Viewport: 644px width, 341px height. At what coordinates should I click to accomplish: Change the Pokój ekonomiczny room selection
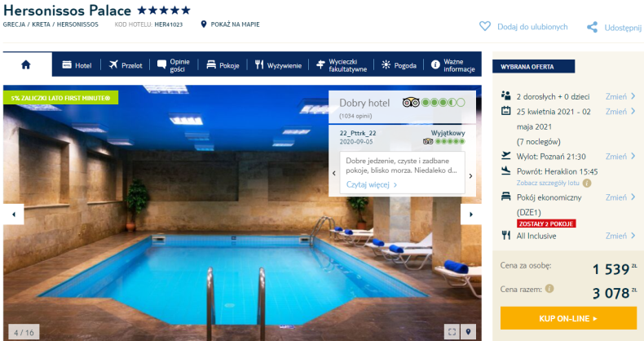pos(620,197)
